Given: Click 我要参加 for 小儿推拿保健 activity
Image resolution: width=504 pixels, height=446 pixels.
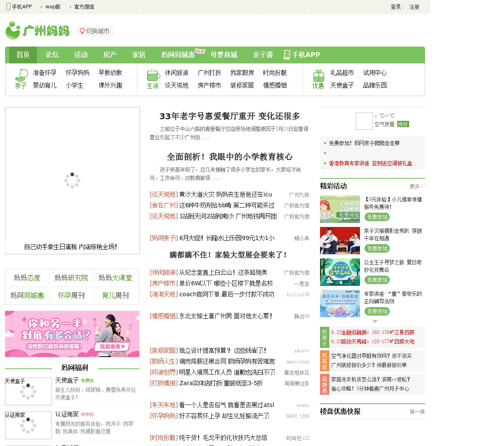Looking at the screenshot, I should pos(377,217).
